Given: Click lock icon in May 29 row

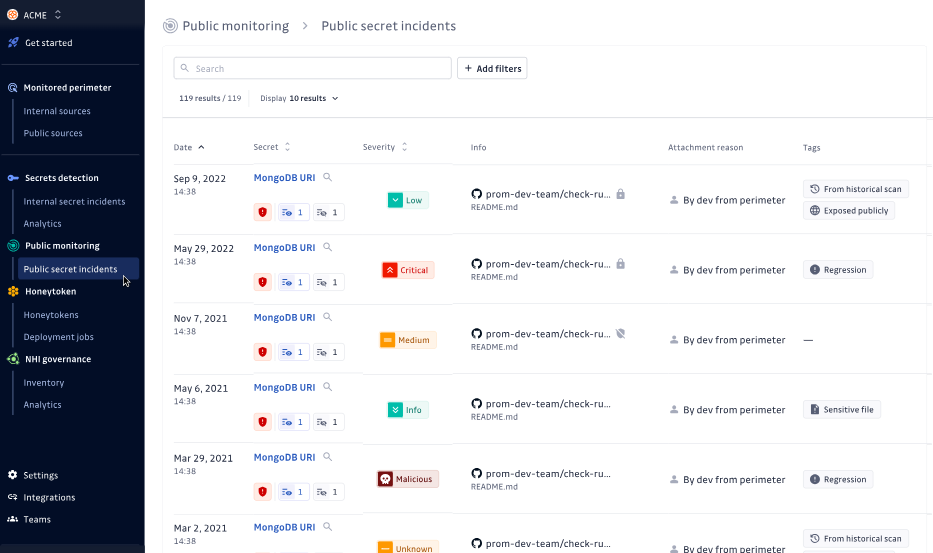Looking at the screenshot, I should (621, 264).
